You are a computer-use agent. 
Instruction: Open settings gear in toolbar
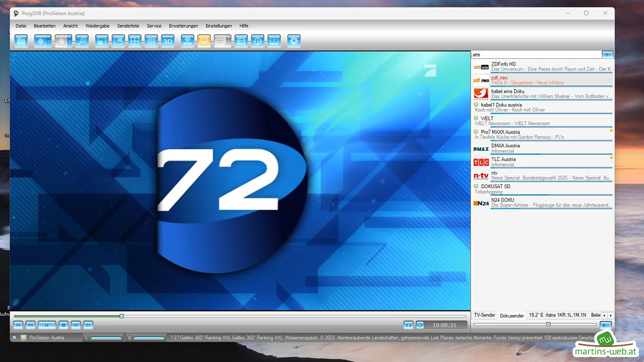tap(294, 41)
